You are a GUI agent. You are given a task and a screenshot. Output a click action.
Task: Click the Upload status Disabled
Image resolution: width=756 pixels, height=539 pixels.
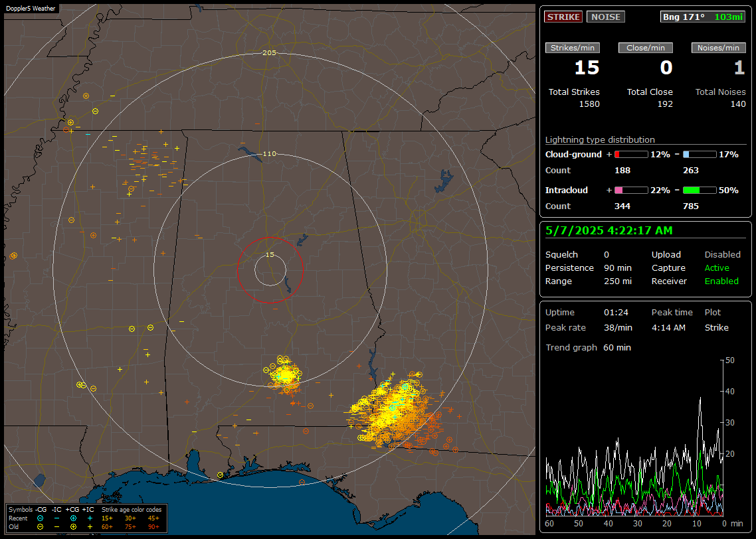tap(722, 255)
